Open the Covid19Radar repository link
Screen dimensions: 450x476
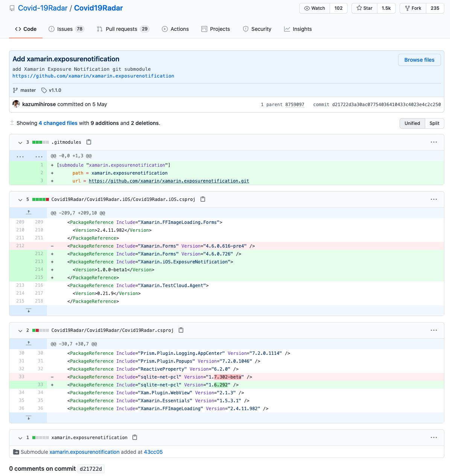(x=99, y=8)
